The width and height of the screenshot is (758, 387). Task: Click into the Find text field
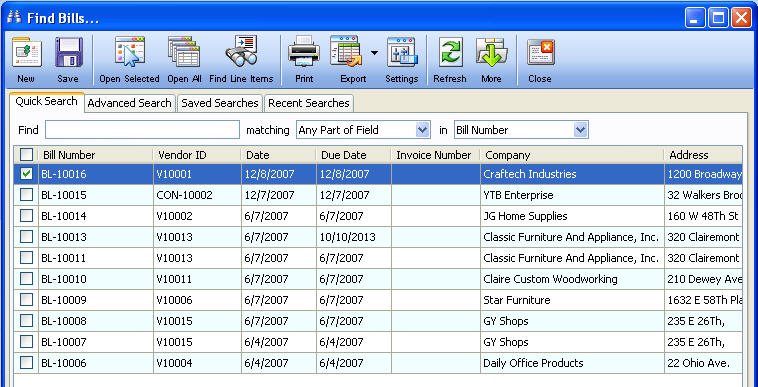[x=143, y=129]
